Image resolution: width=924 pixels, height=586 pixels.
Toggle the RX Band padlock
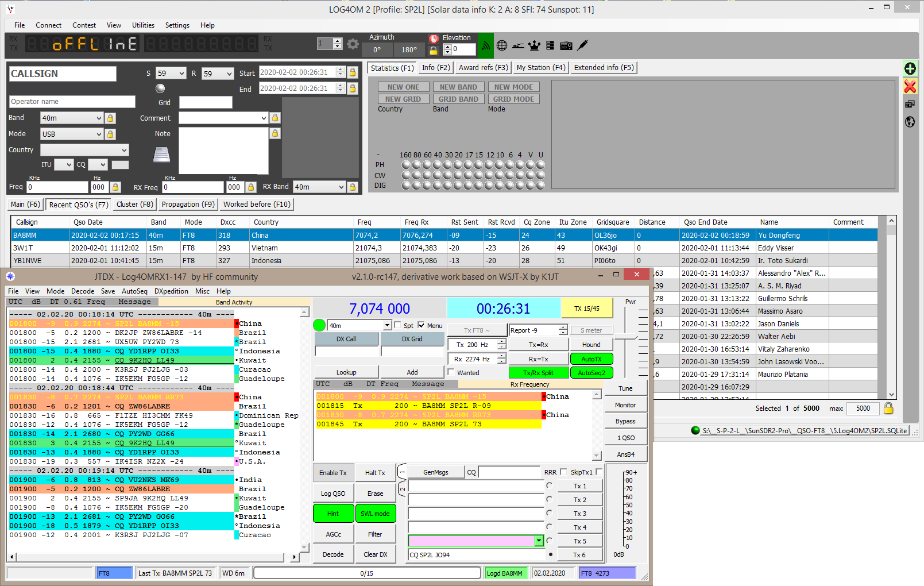pyautogui.click(x=353, y=187)
